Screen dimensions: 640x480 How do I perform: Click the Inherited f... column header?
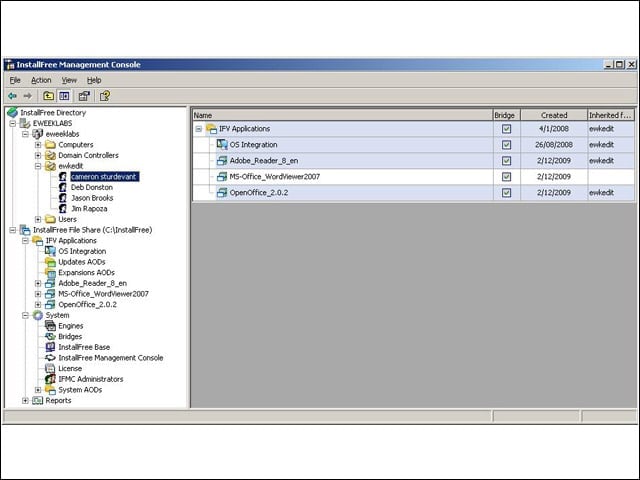point(611,115)
